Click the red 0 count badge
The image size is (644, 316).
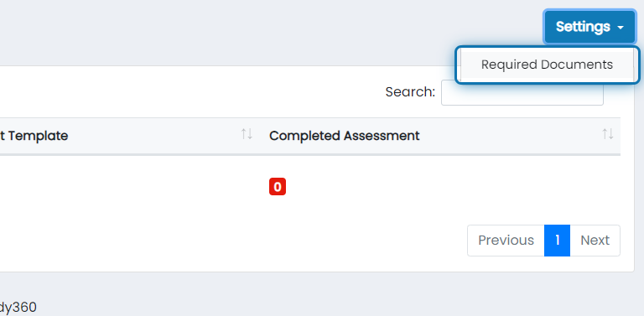coord(278,187)
